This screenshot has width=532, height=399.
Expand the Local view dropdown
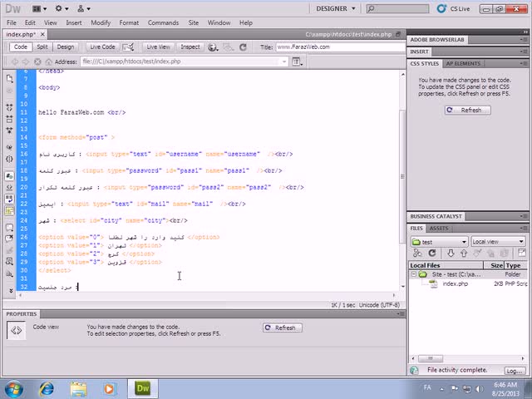click(498, 242)
